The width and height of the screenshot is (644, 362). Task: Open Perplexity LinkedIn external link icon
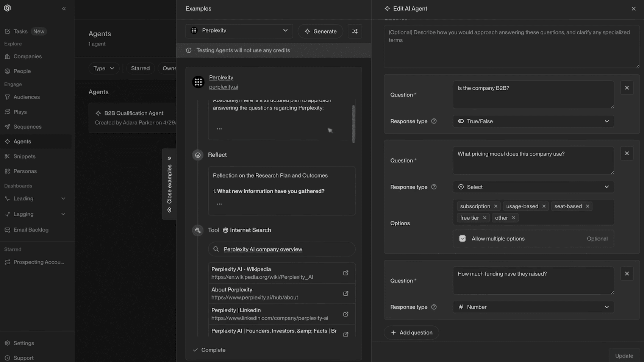pyautogui.click(x=345, y=314)
